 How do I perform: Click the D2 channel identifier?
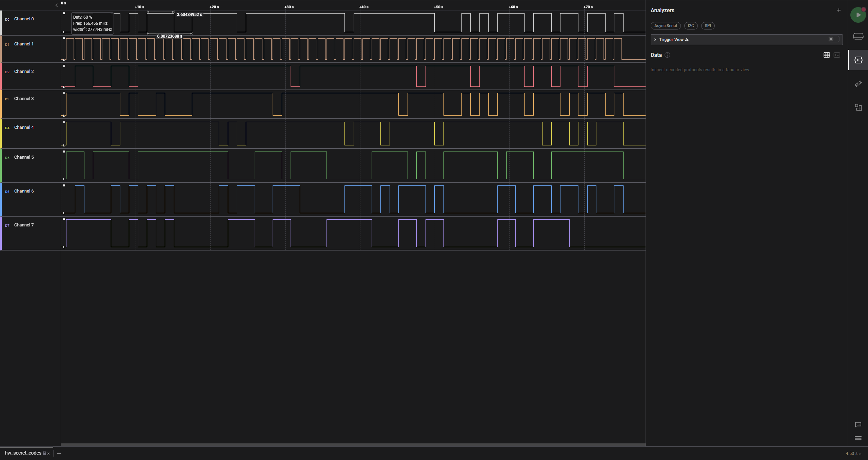click(7, 72)
